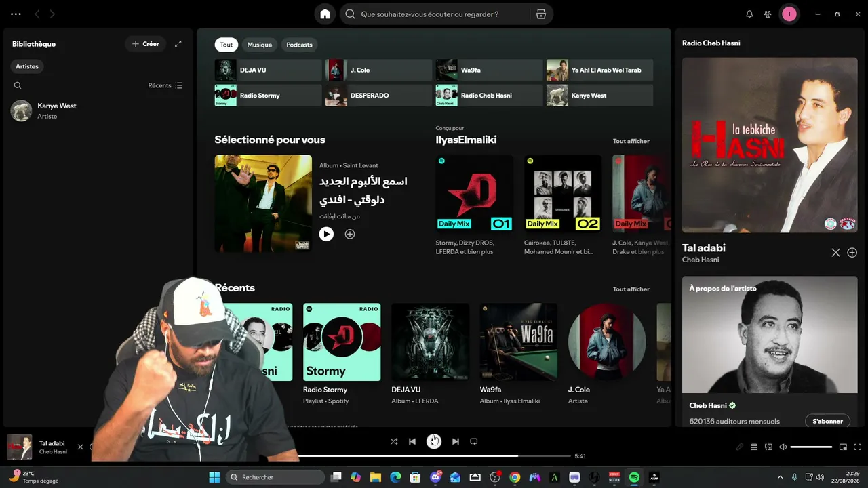This screenshot has width=868, height=488.
Task: Open the Saint Levant artist link
Action: (361, 165)
